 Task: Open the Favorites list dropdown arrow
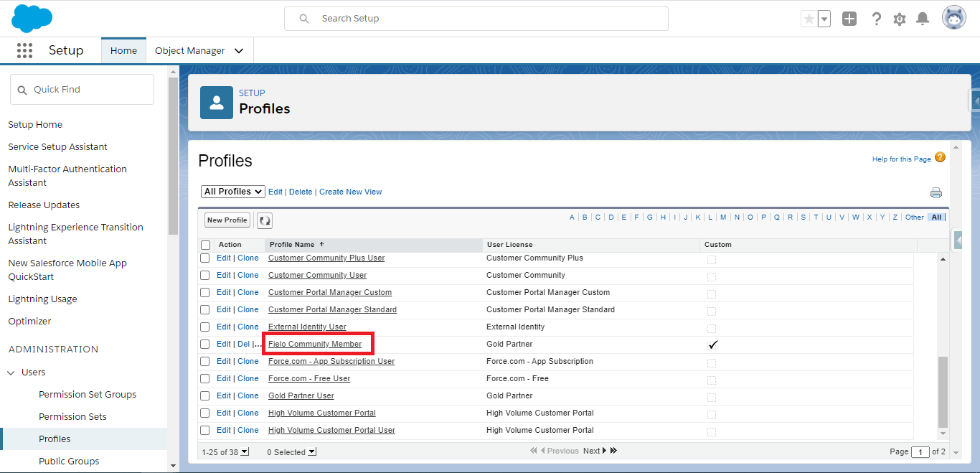(x=824, y=19)
